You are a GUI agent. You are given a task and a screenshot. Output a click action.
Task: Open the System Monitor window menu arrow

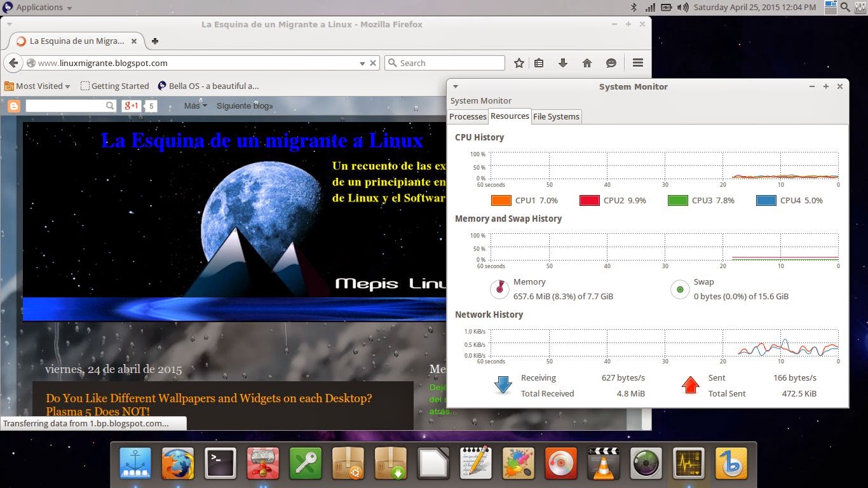click(x=455, y=86)
